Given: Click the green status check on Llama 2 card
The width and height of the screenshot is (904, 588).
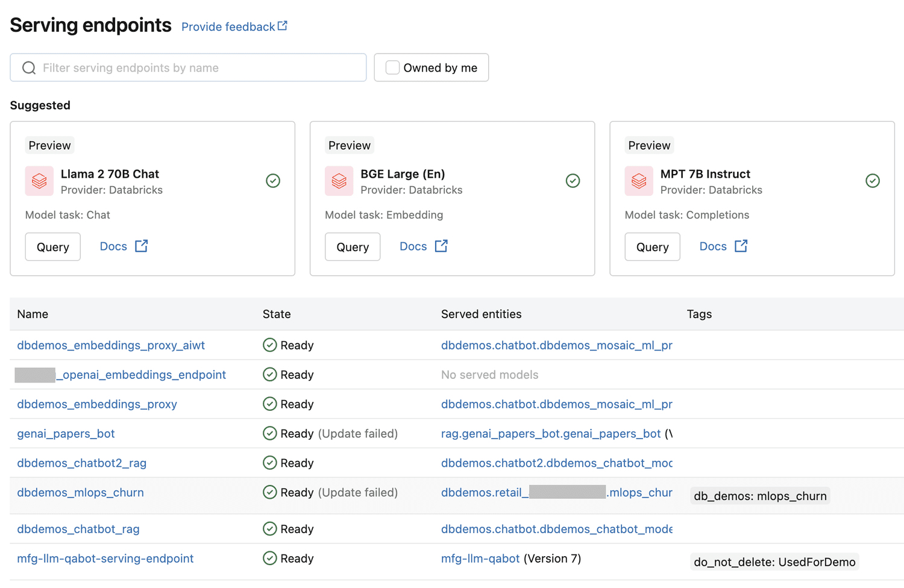Looking at the screenshot, I should pos(273,181).
